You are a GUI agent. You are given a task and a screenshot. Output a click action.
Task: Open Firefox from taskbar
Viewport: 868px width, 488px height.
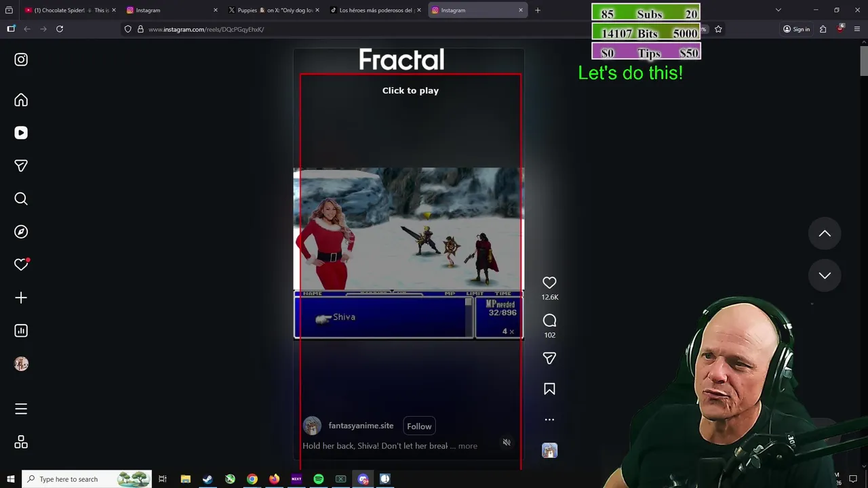274,479
